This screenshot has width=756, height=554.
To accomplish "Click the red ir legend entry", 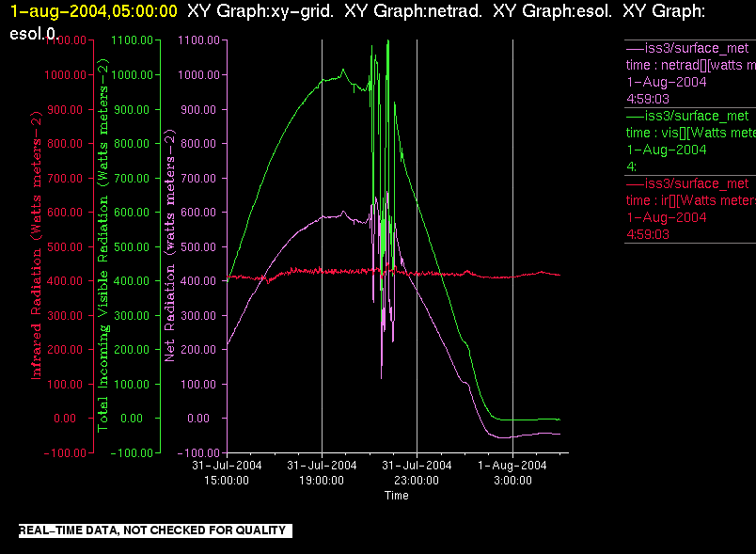I will (690, 208).
